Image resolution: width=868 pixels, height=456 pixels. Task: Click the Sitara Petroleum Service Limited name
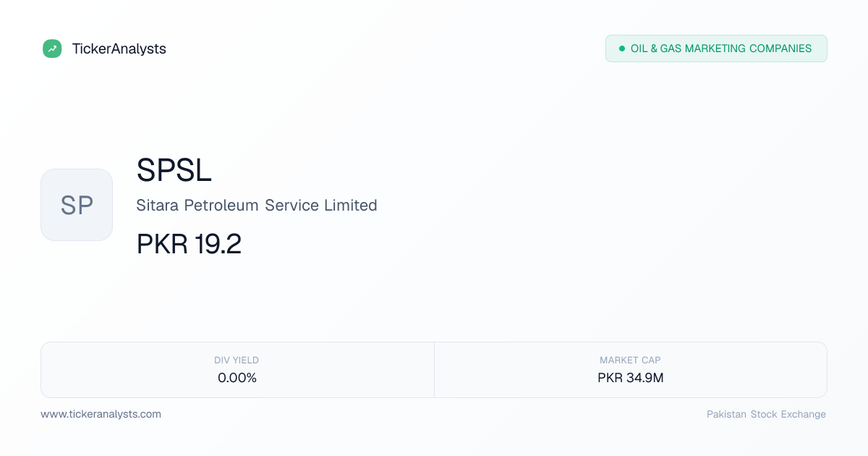pyautogui.click(x=257, y=206)
